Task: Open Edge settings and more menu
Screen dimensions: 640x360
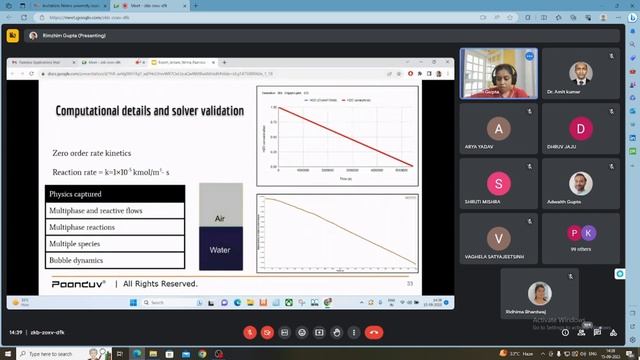Action: pyautogui.click(x=618, y=18)
